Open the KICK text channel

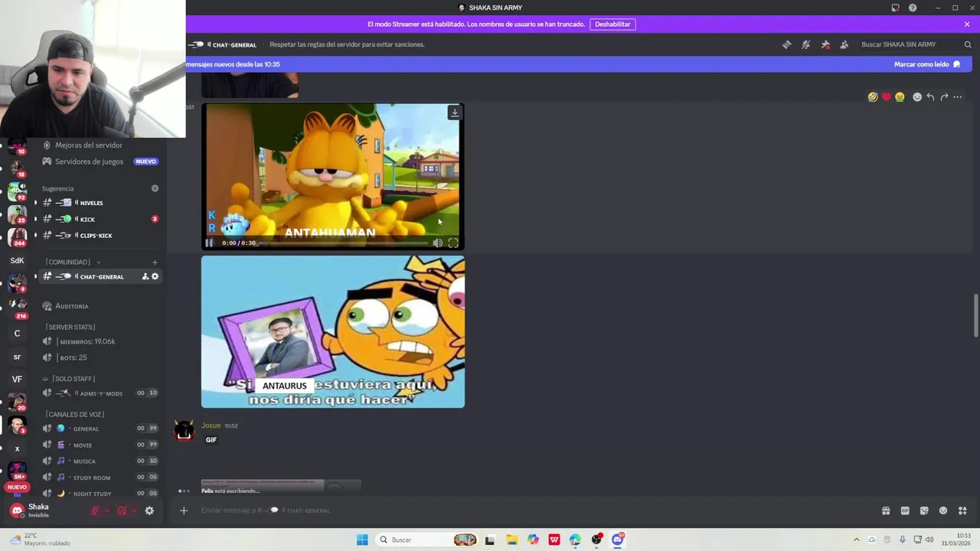pyautogui.click(x=87, y=219)
